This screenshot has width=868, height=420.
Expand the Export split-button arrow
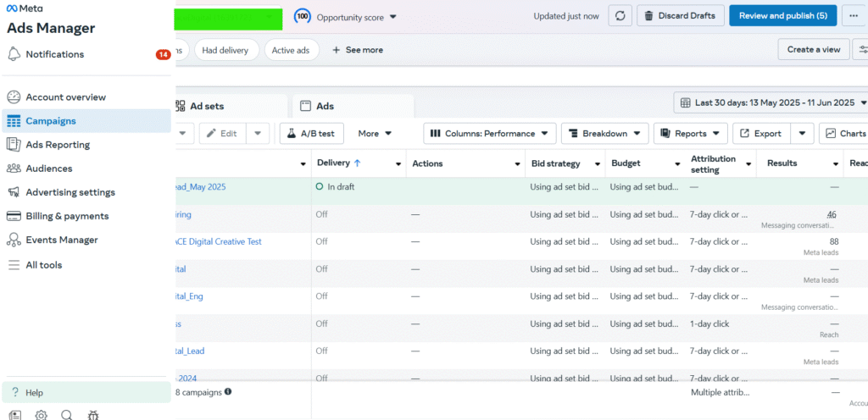click(x=802, y=133)
